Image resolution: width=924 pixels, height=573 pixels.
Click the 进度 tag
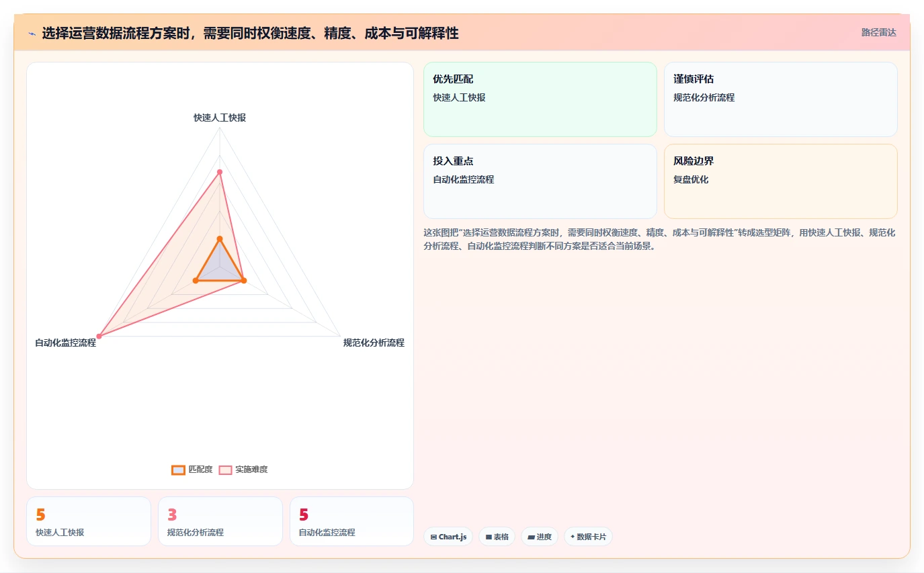click(x=539, y=537)
